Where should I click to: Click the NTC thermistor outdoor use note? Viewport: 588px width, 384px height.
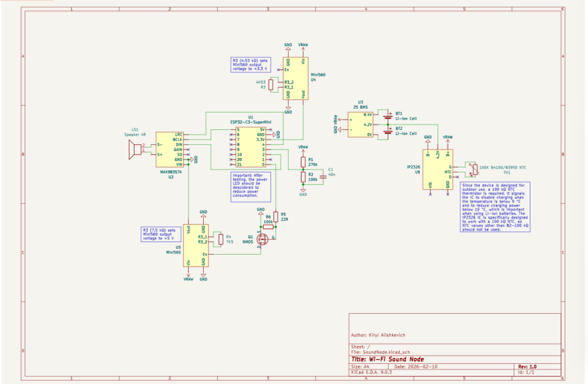pyautogui.click(x=494, y=207)
